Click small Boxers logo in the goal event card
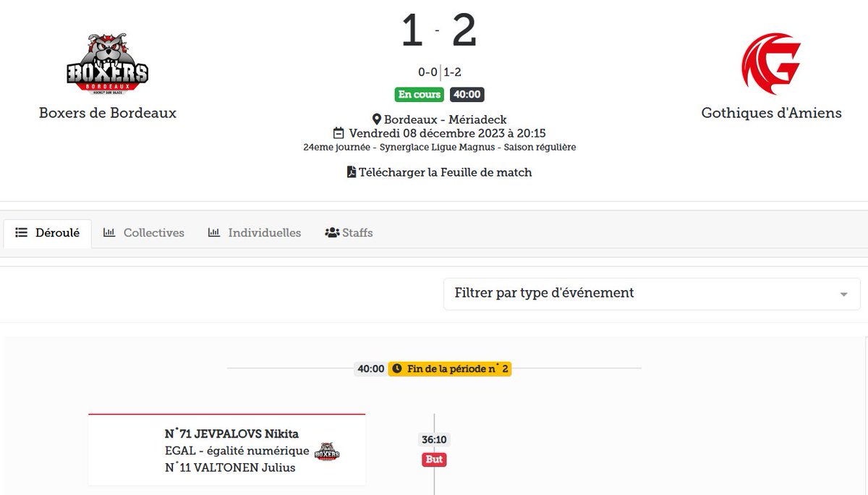Image resolution: width=868 pixels, height=495 pixels. (x=327, y=452)
